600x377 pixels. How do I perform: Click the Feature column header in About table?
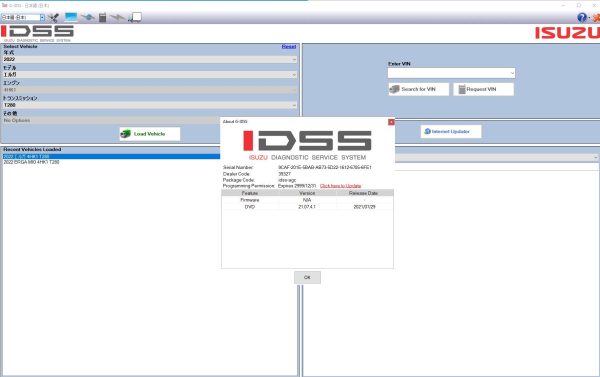pos(250,193)
